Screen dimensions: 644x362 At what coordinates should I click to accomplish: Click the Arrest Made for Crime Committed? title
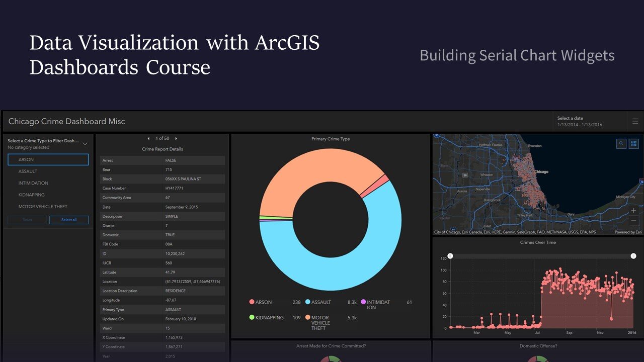[331, 346]
